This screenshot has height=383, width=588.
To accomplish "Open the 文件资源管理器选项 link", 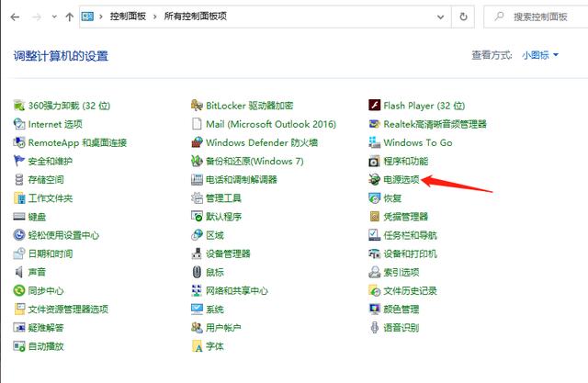I will (68, 310).
